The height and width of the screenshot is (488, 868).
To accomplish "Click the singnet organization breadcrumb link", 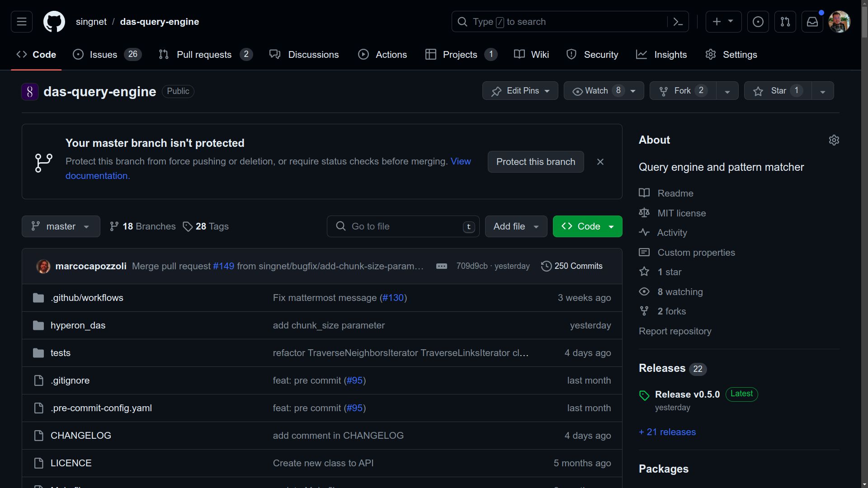I will tap(91, 22).
